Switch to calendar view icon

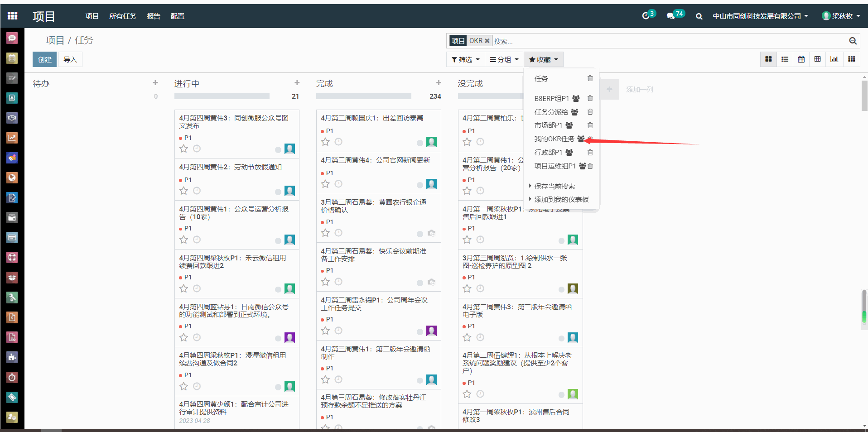801,59
